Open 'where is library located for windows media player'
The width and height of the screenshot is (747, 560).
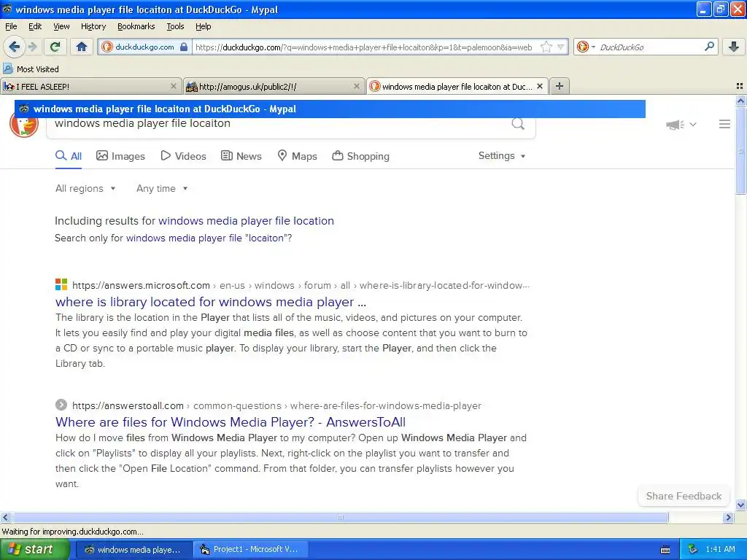tap(211, 302)
